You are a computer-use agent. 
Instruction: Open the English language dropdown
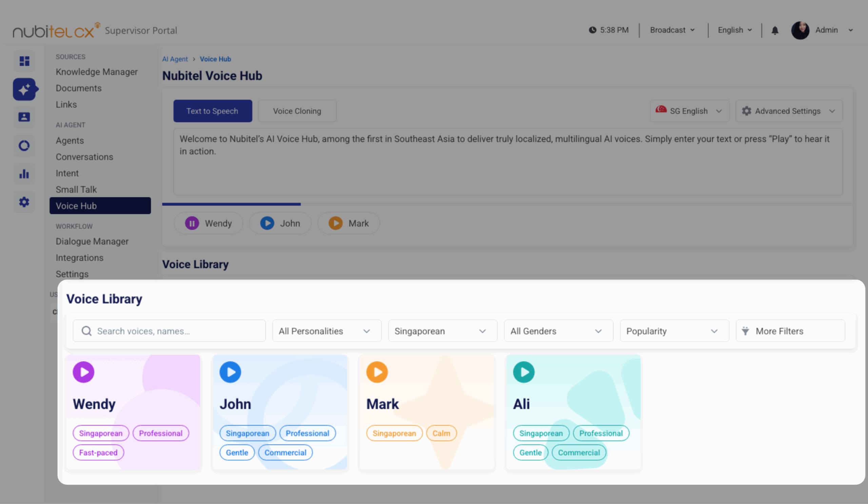735,30
